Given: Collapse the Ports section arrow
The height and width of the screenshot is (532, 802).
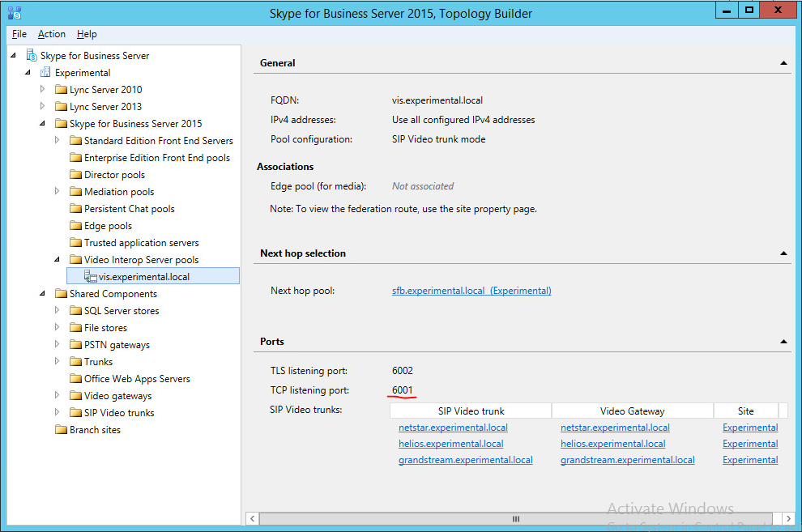Looking at the screenshot, I should click(x=783, y=342).
